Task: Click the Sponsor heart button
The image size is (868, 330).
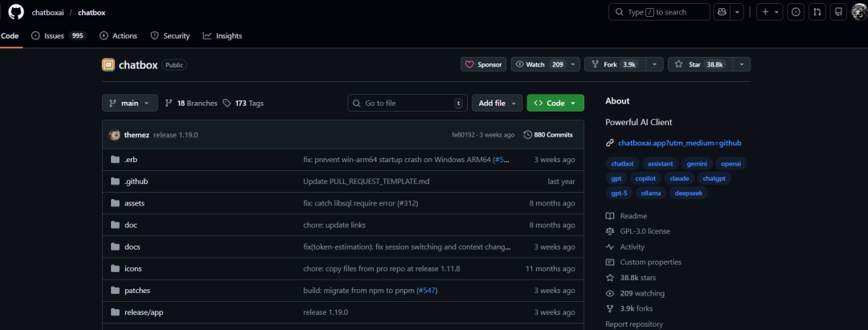Action: (483, 64)
